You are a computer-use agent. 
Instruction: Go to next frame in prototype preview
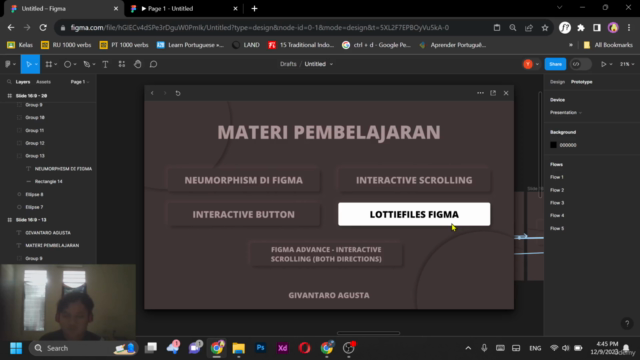tap(165, 93)
